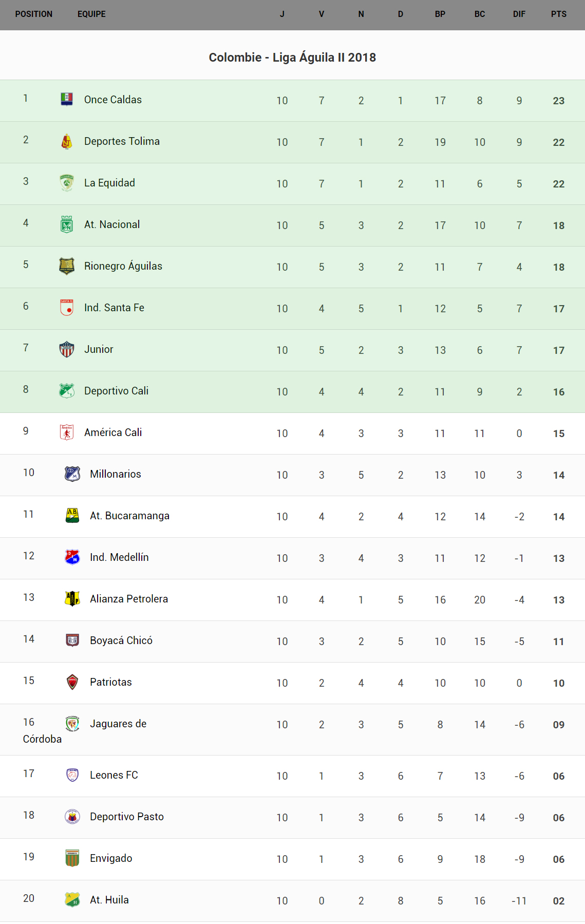Click the Millonarios blue crest
The image size is (585, 924).
point(72,474)
